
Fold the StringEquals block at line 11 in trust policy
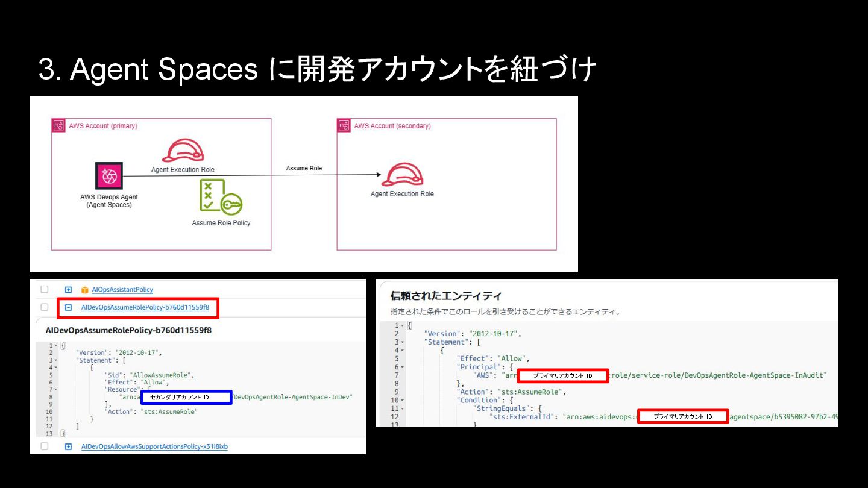pyautogui.click(x=402, y=408)
